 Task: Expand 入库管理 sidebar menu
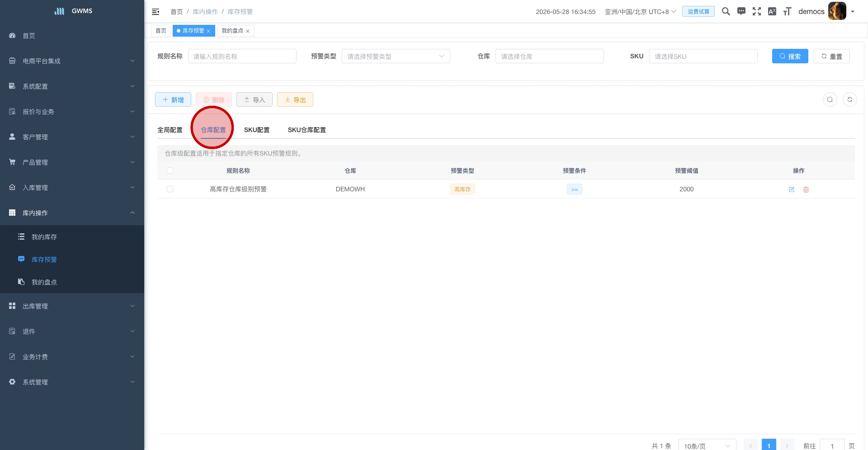(x=72, y=188)
